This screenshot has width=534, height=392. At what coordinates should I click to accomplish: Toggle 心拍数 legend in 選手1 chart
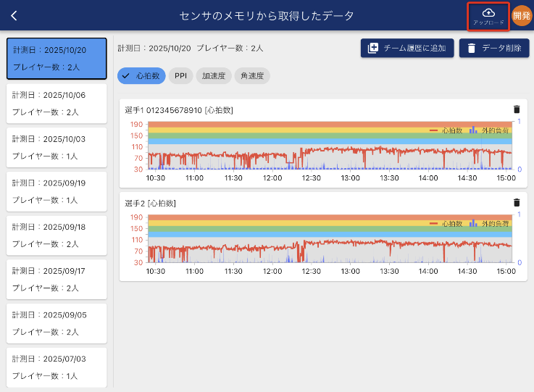[446, 130]
